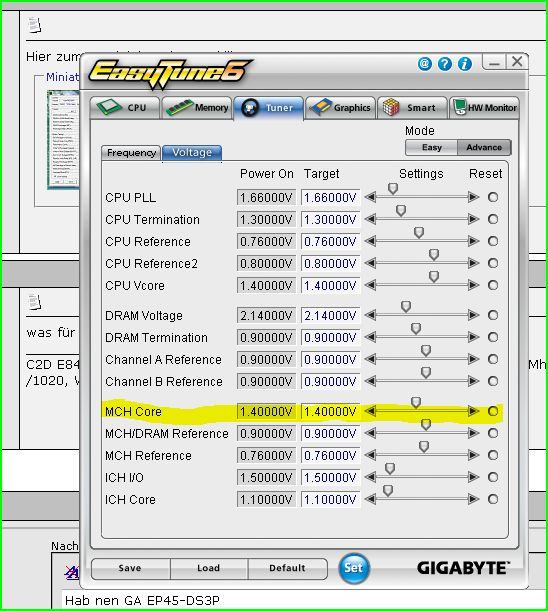
Task: Reset ICH I/O voltage radio button
Action: point(493,477)
